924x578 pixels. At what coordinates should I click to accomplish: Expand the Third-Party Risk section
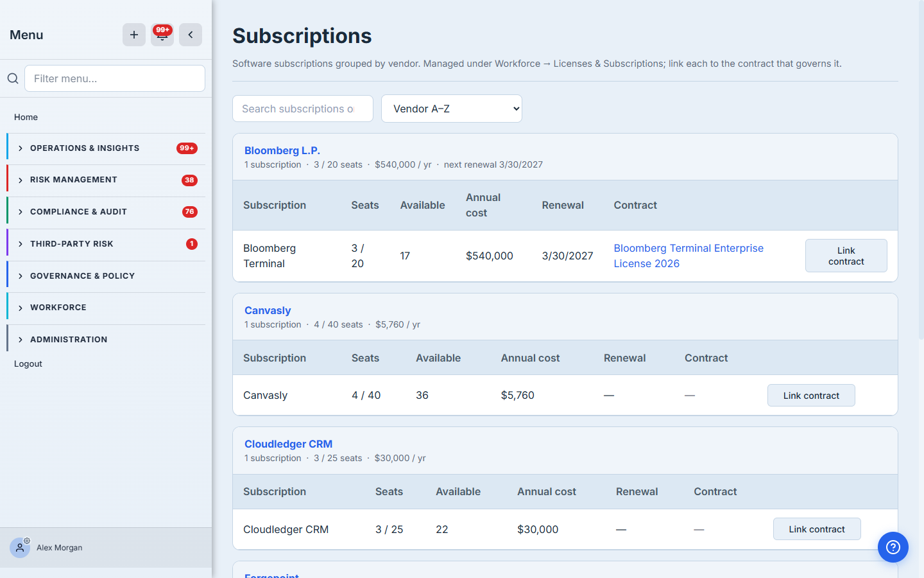pos(107,244)
